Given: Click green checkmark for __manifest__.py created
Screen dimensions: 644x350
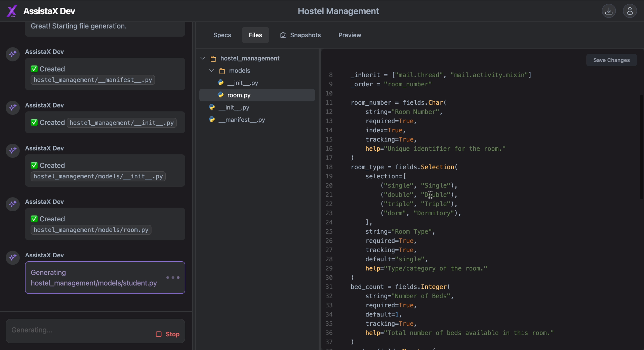Looking at the screenshot, I should click(34, 69).
